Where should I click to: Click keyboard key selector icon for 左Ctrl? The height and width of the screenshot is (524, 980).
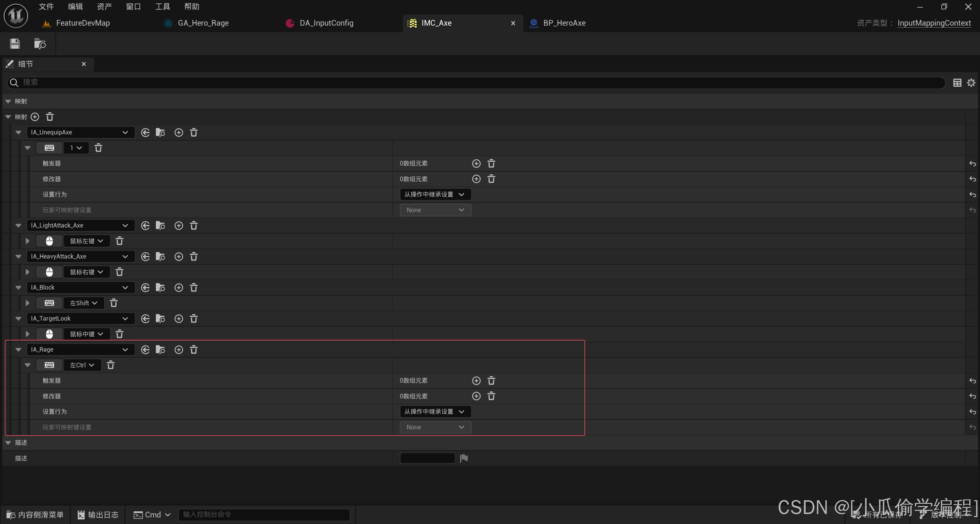point(49,365)
